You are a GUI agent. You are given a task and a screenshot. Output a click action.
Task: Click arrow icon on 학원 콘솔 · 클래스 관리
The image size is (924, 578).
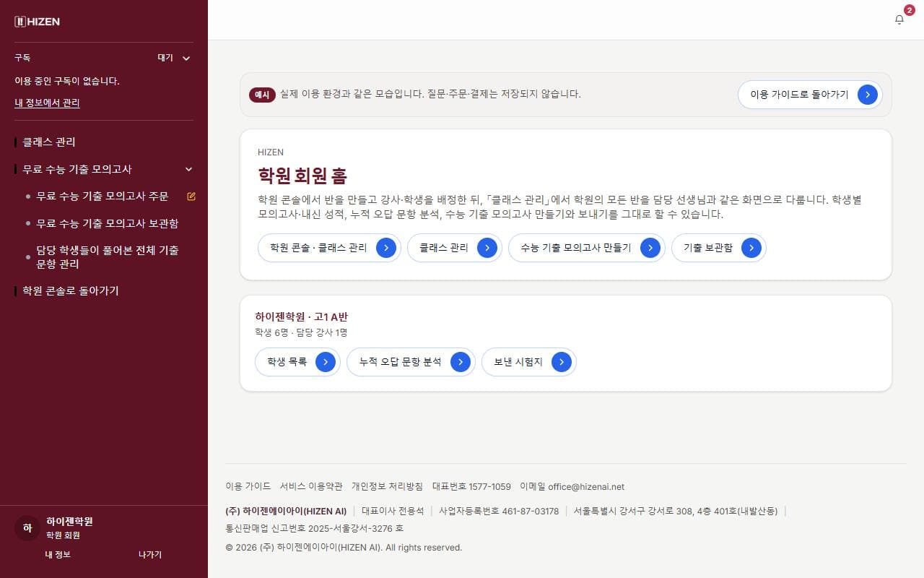[x=386, y=248]
